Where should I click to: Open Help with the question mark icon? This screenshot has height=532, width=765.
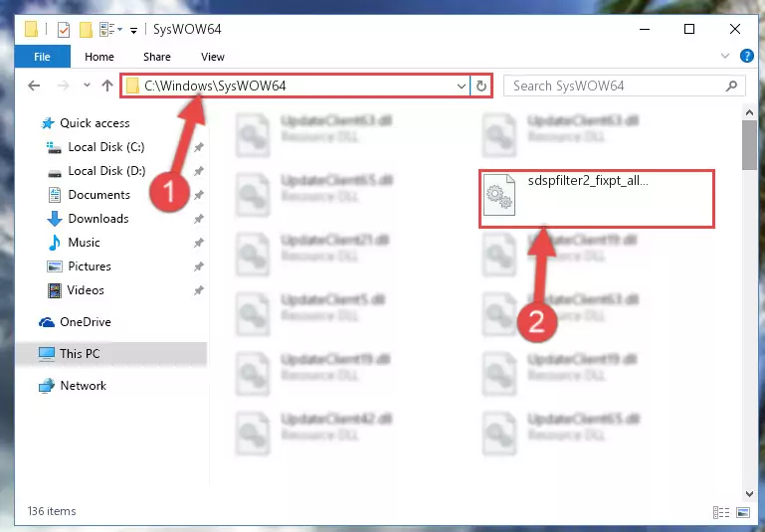point(746,56)
